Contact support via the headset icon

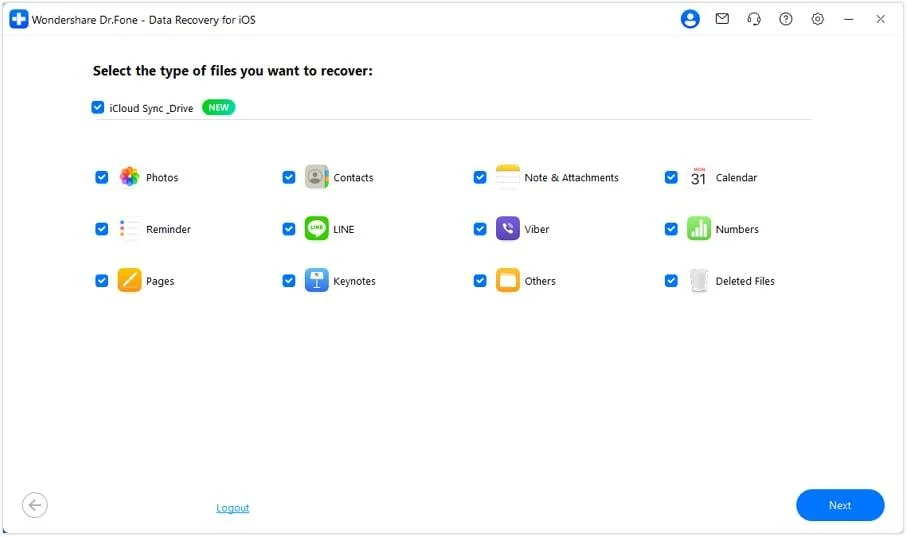(x=754, y=19)
